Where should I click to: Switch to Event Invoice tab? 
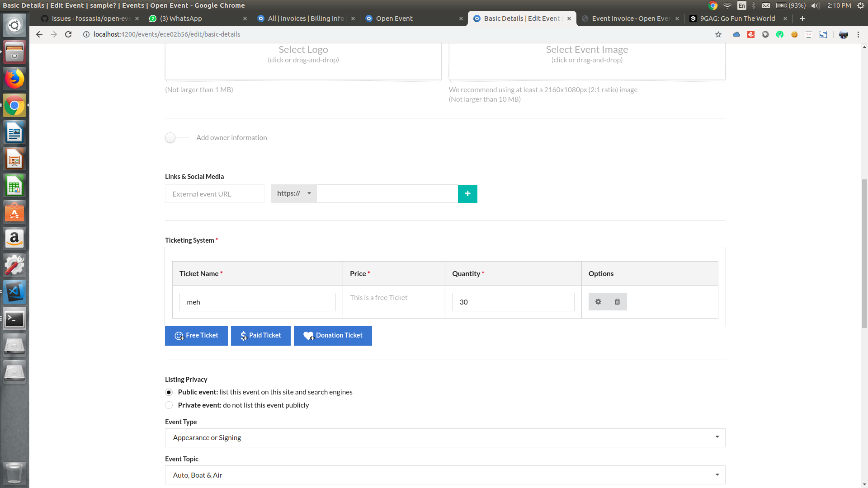(x=630, y=19)
